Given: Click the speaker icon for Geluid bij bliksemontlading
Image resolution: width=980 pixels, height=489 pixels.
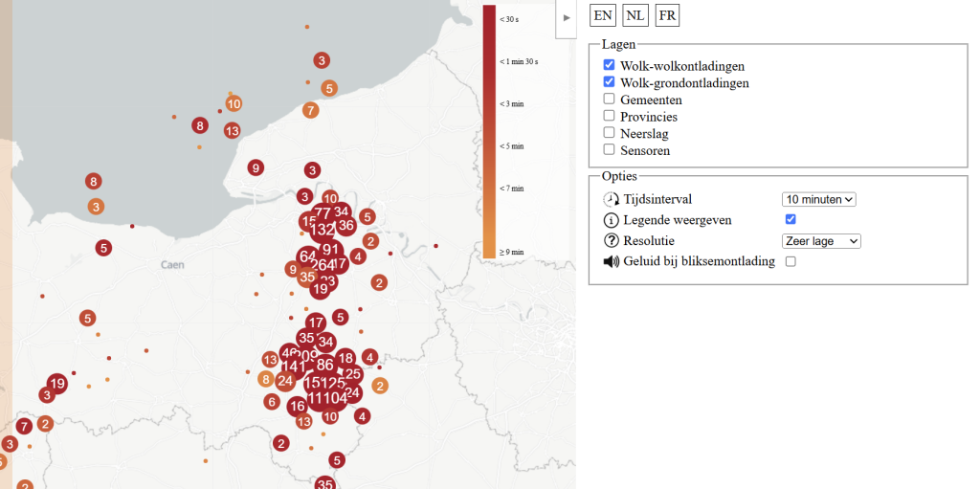Looking at the screenshot, I should point(611,261).
